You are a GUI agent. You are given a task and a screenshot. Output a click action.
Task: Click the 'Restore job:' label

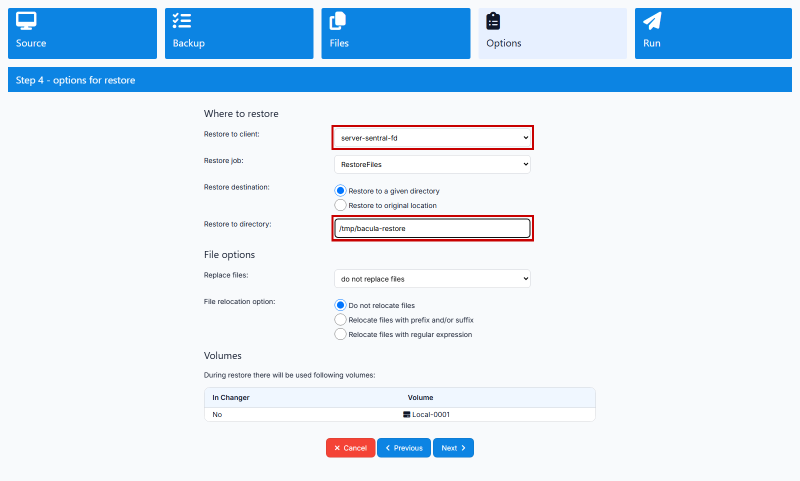(x=223, y=161)
